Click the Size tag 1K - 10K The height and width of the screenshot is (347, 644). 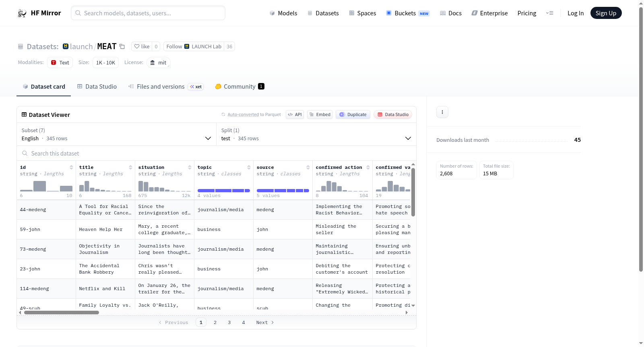105,62
